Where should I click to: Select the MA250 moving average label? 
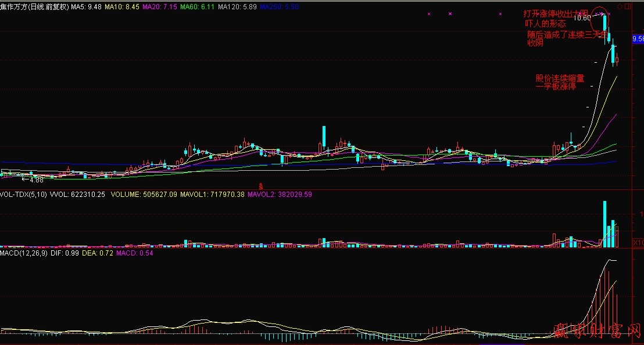pos(279,6)
